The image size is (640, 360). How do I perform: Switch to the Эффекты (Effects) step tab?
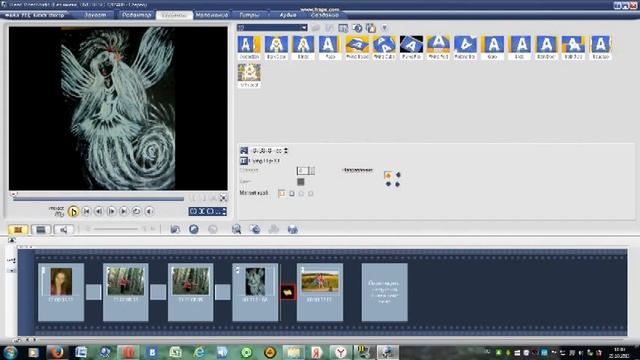(x=174, y=15)
